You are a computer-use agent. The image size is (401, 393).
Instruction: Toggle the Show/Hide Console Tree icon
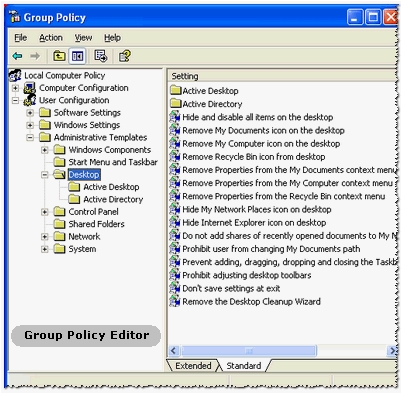point(77,56)
